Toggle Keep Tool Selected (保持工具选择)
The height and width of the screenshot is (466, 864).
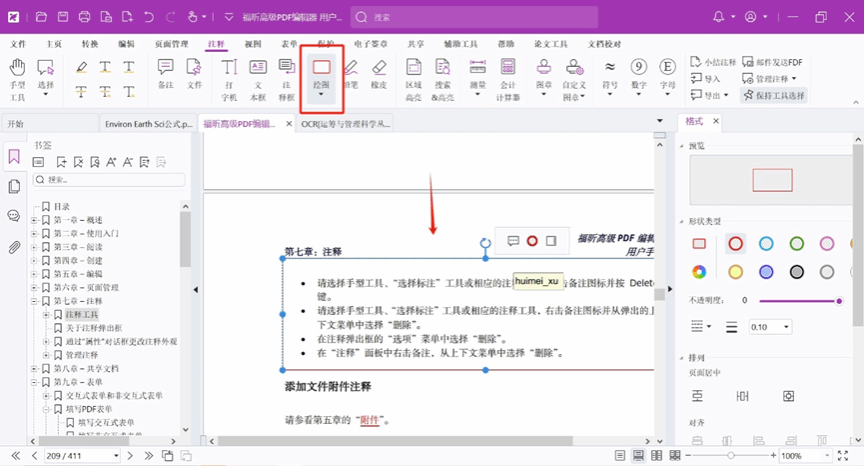tap(773, 95)
